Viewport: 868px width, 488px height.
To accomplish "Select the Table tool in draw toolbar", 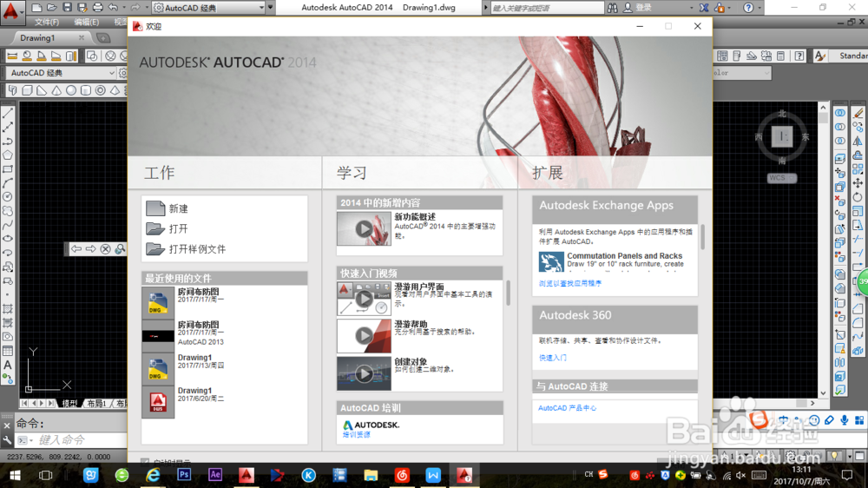I will [x=8, y=351].
